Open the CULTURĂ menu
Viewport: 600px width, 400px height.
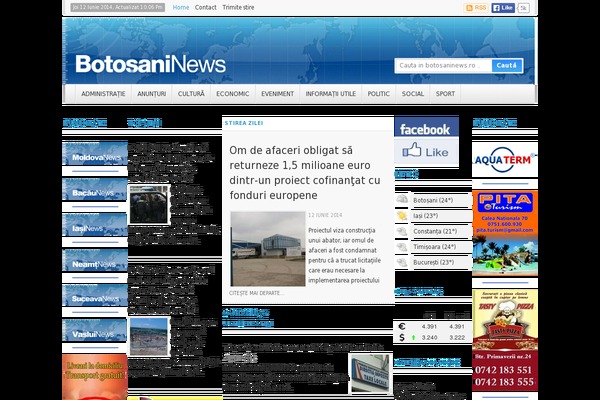point(191,94)
